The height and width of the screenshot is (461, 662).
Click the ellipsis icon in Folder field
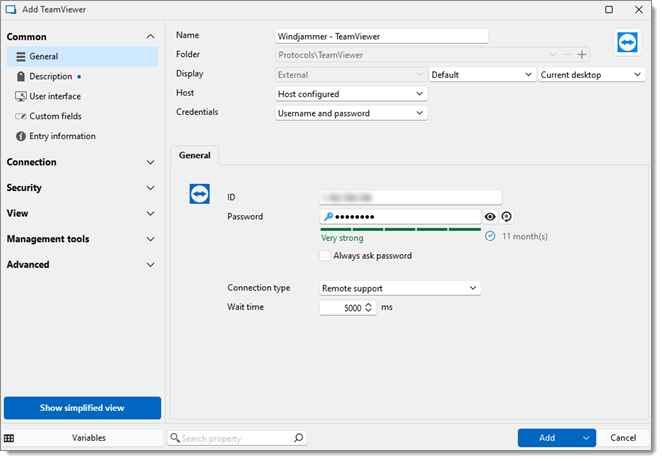point(567,54)
